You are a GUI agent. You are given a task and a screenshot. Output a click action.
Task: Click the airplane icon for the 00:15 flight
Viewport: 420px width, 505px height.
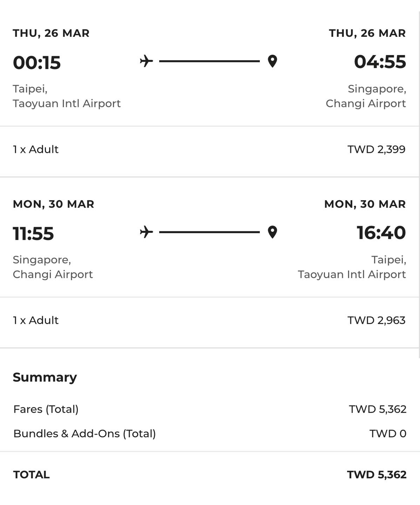146,61
